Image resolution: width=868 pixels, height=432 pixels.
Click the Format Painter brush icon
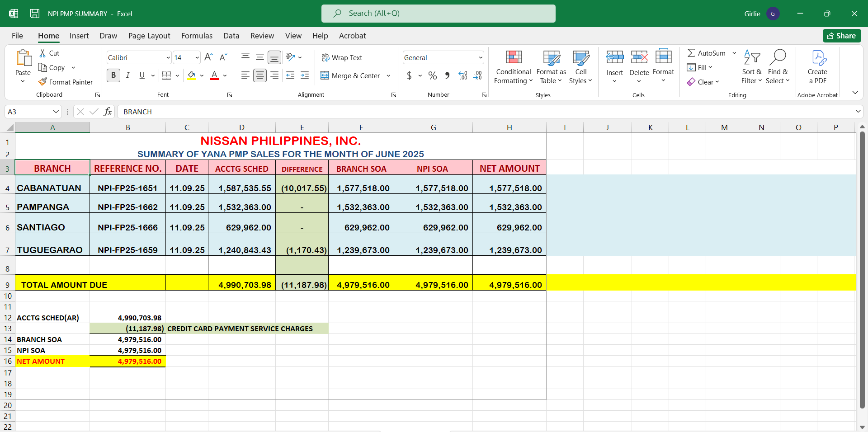point(43,82)
